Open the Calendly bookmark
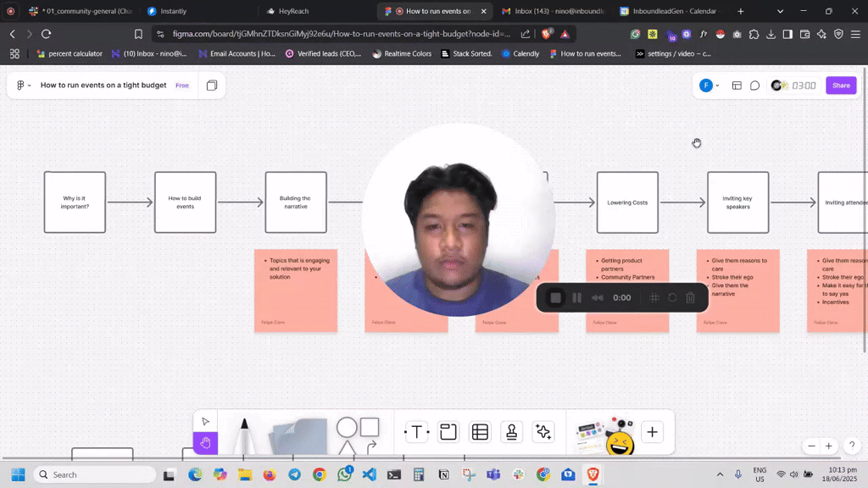 point(526,53)
